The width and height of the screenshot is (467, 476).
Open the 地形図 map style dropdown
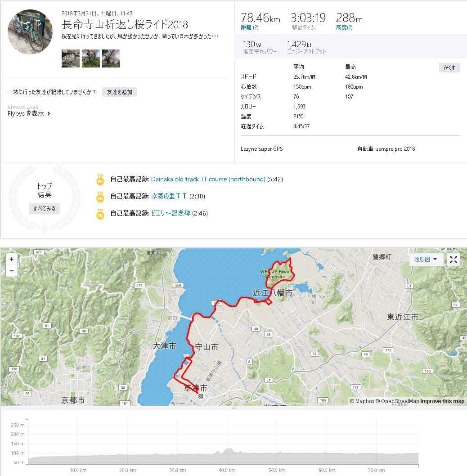point(426,260)
